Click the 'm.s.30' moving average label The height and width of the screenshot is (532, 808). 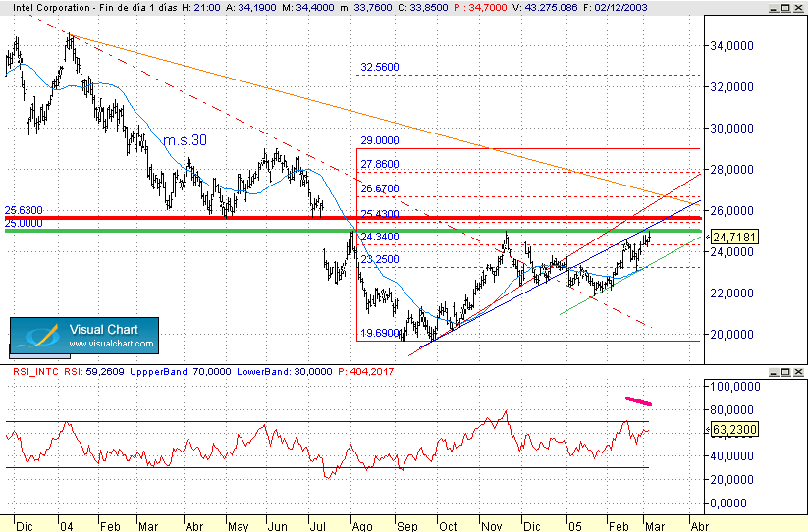point(185,140)
